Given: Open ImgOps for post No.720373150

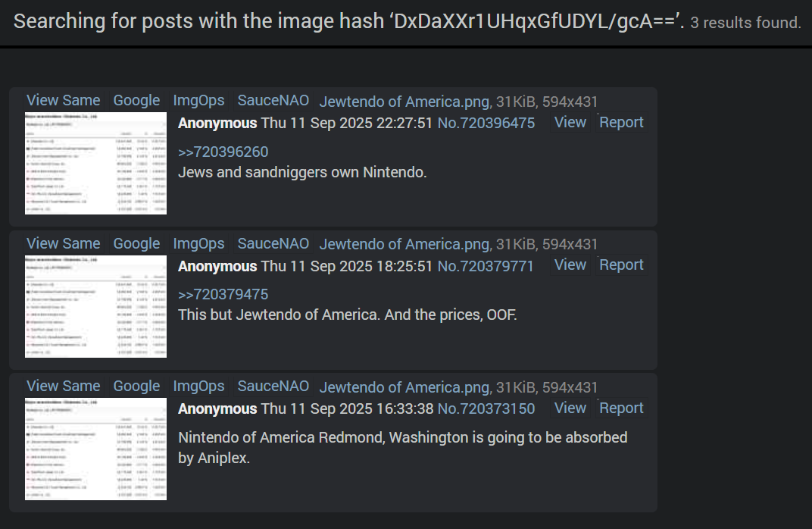Looking at the screenshot, I should tap(199, 386).
